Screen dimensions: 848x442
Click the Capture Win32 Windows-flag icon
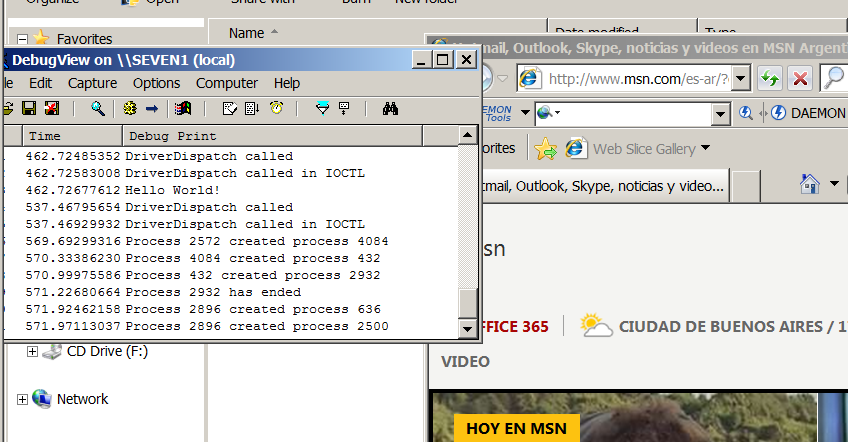click(x=183, y=108)
